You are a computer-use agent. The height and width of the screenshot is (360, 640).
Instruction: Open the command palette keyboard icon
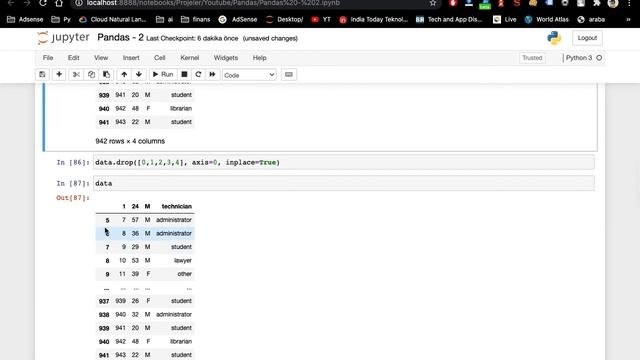point(289,75)
